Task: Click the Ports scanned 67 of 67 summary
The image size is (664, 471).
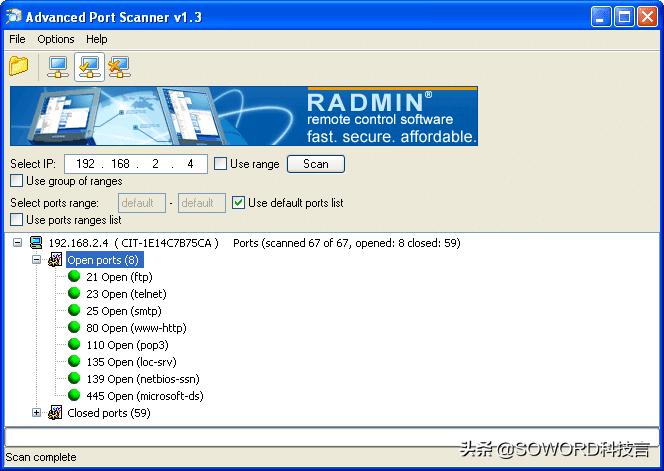Action: point(347,243)
